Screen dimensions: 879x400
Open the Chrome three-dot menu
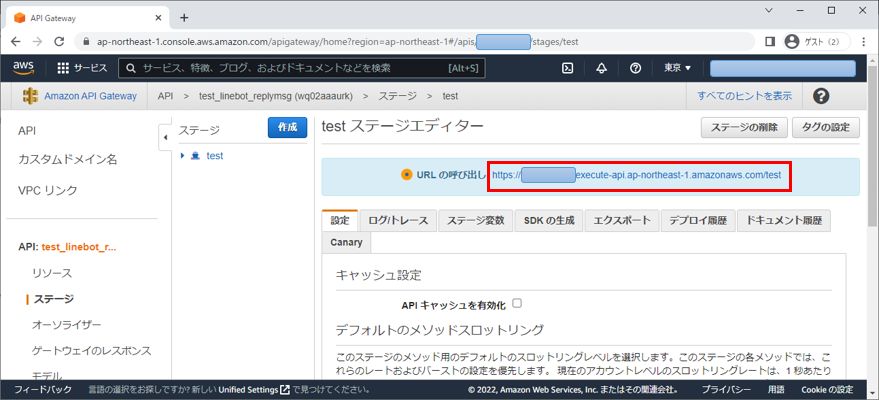pos(866,41)
